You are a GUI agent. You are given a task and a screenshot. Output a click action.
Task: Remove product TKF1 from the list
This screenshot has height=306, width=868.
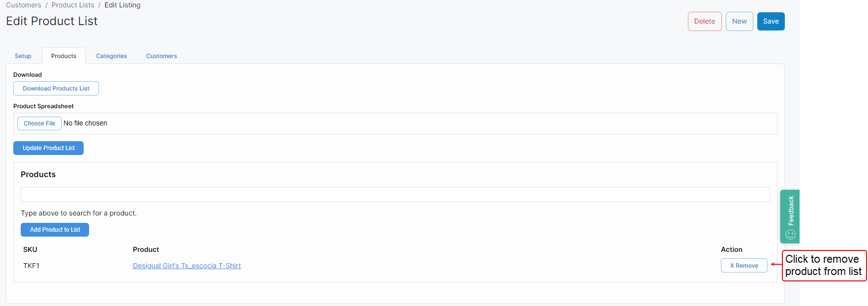coord(744,265)
